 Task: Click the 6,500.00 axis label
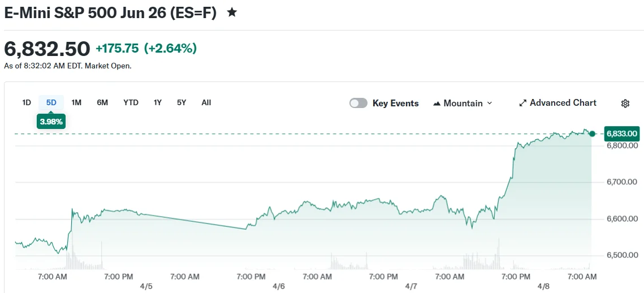pyautogui.click(x=622, y=255)
